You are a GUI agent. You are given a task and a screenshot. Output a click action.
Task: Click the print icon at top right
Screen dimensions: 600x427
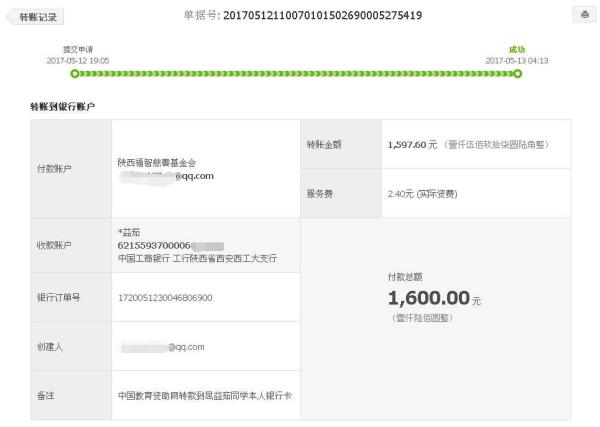[584, 15]
